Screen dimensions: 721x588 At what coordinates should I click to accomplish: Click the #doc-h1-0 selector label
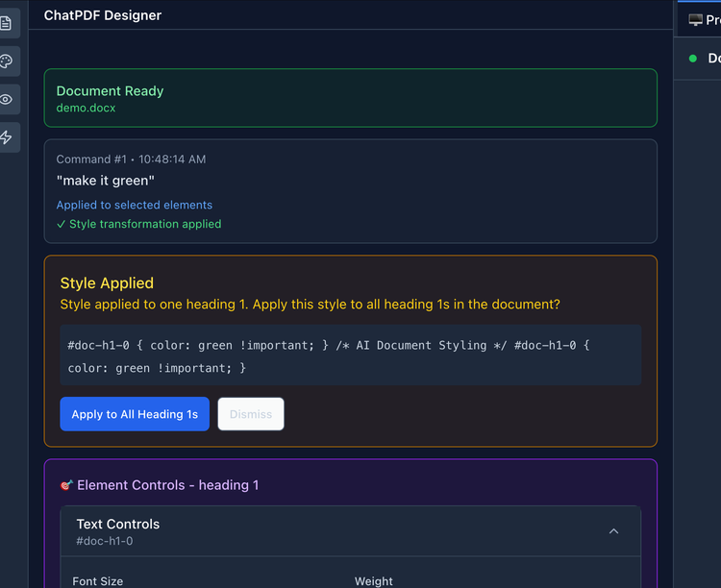point(105,541)
